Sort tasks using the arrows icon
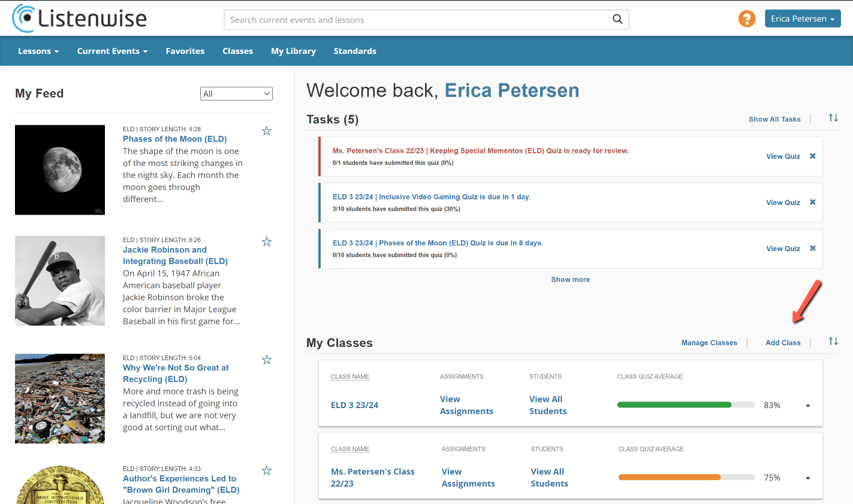The image size is (853, 504). tap(833, 118)
